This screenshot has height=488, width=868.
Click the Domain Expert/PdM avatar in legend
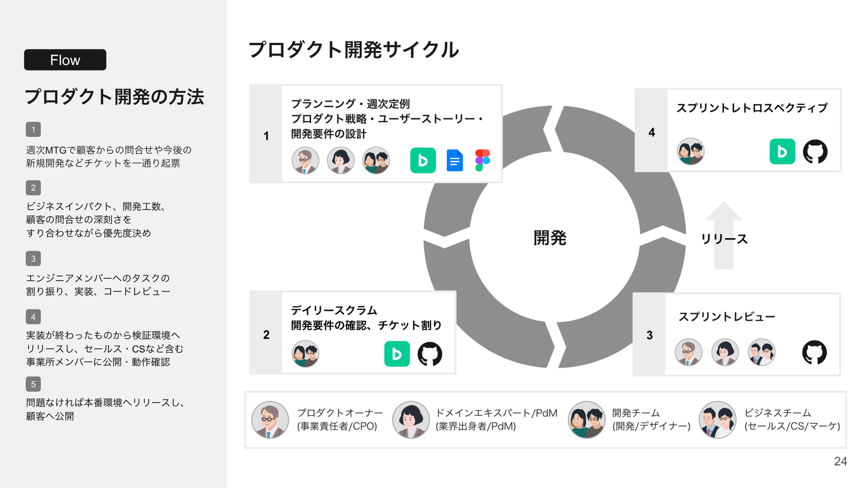pyautogui.click(x=411, y=420)
